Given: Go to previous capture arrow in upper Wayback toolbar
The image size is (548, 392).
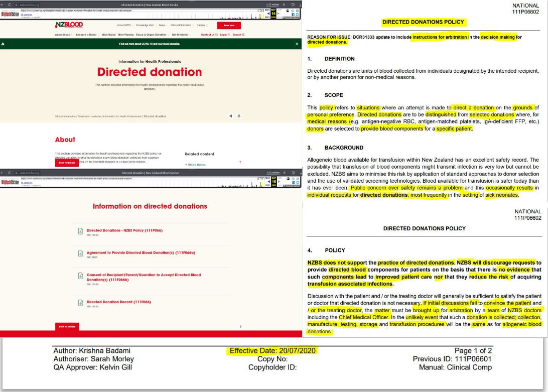Looking at the screenshot, I should (x=268, y=14).
